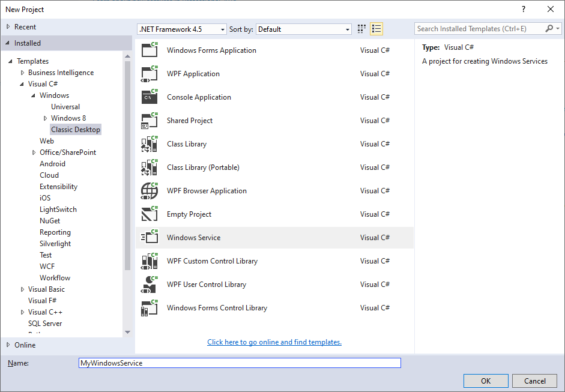Click the go online and find templates link
Viewport: 565px width, 392px height.
pos(274,342)
